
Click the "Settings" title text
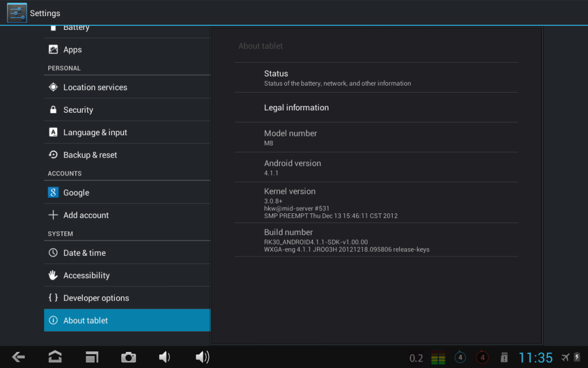(45, 13)
